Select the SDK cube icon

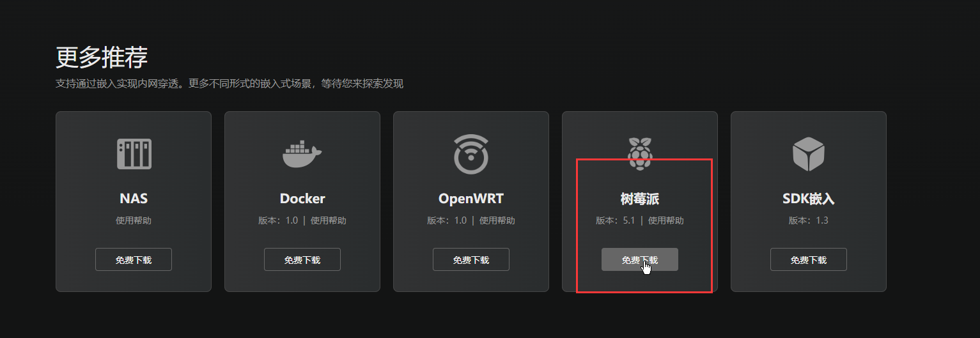click(809, 154)
